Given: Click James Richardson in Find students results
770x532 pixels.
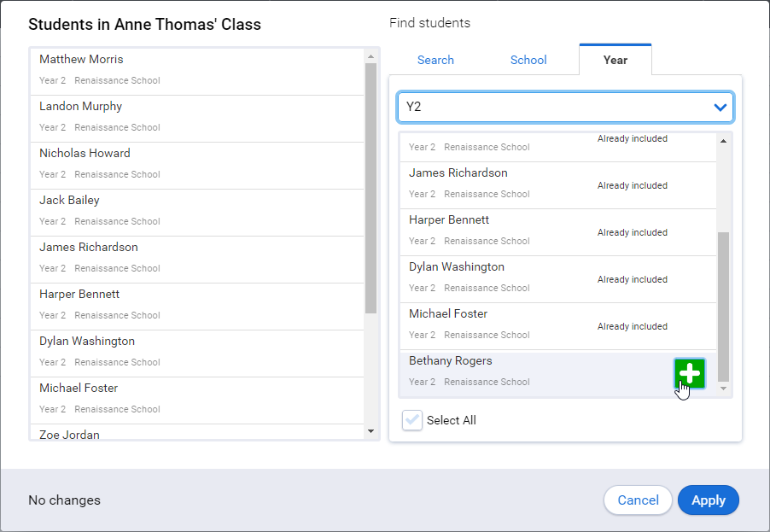Looking at the screenshot, I should tap(558, 185).
